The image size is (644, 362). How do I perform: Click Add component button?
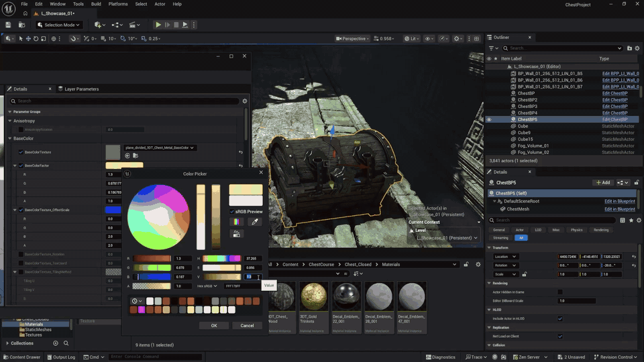[x=603, y=182]
